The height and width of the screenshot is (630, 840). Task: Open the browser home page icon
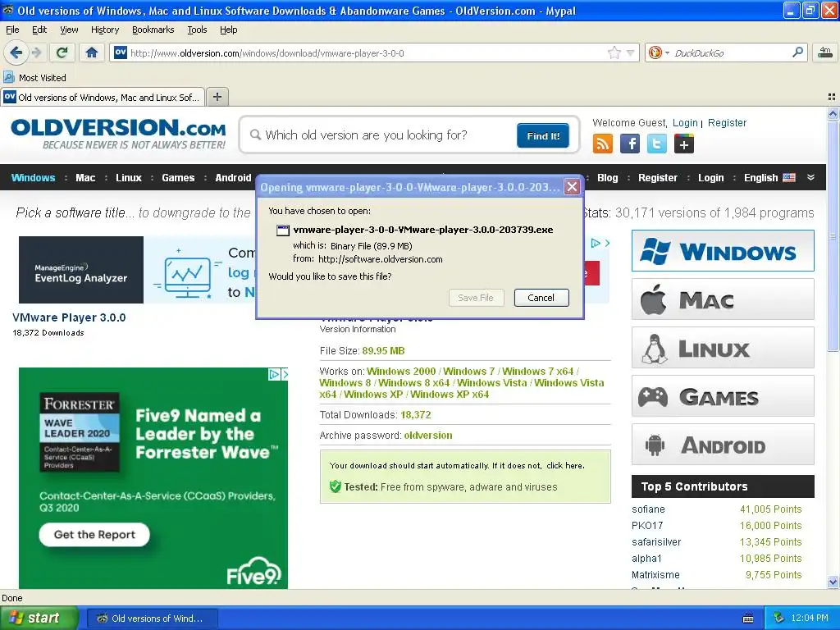pyautogui.click(x=92, y=52)
